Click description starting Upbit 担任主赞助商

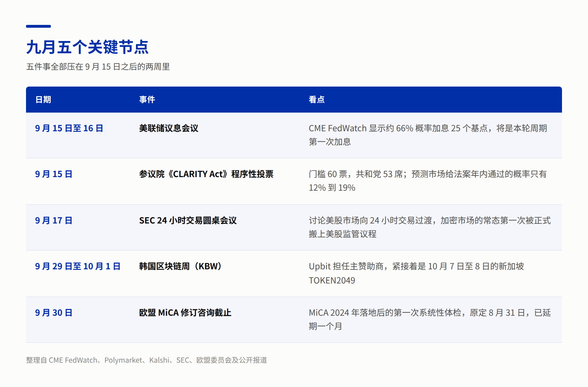[416, 273]
